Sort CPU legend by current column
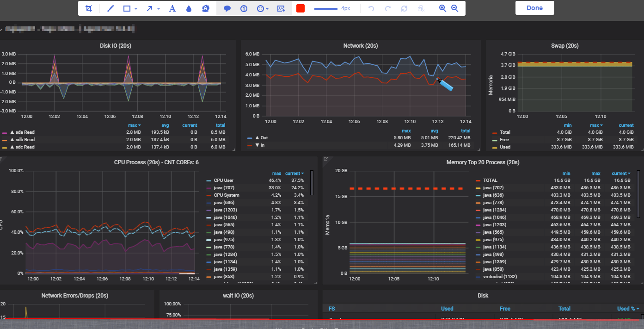 point(295,174)
